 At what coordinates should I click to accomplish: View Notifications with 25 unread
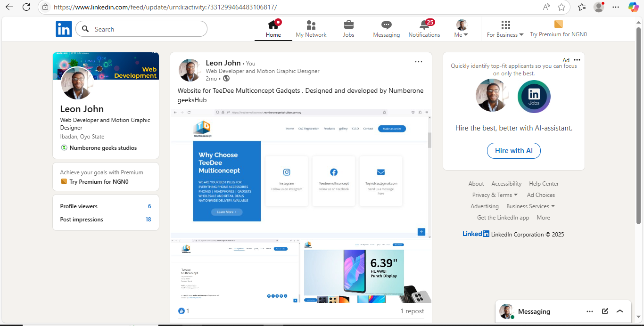pyautogui.click(x=424, y=29)
